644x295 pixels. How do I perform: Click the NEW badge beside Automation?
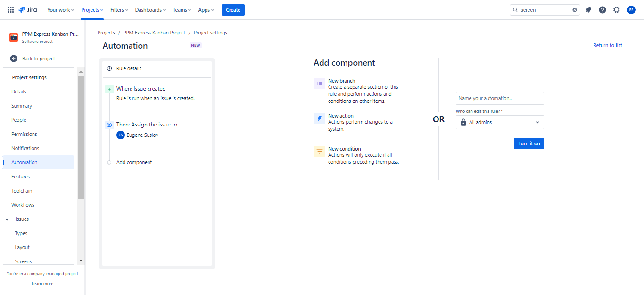[196, 46]
